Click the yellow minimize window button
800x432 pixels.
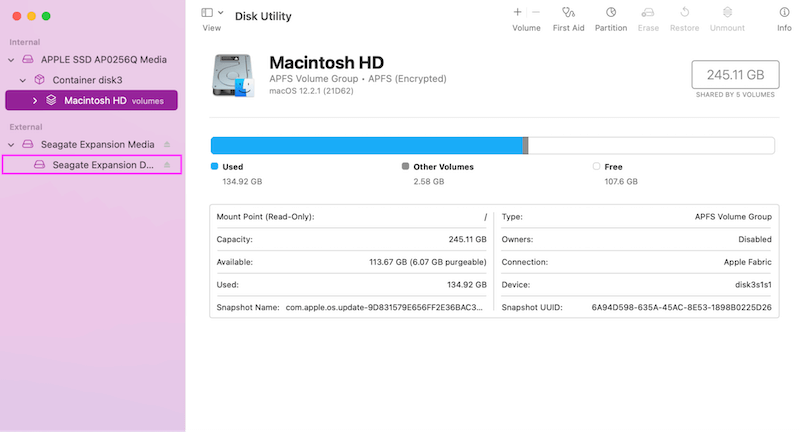(x=32, y=16)
